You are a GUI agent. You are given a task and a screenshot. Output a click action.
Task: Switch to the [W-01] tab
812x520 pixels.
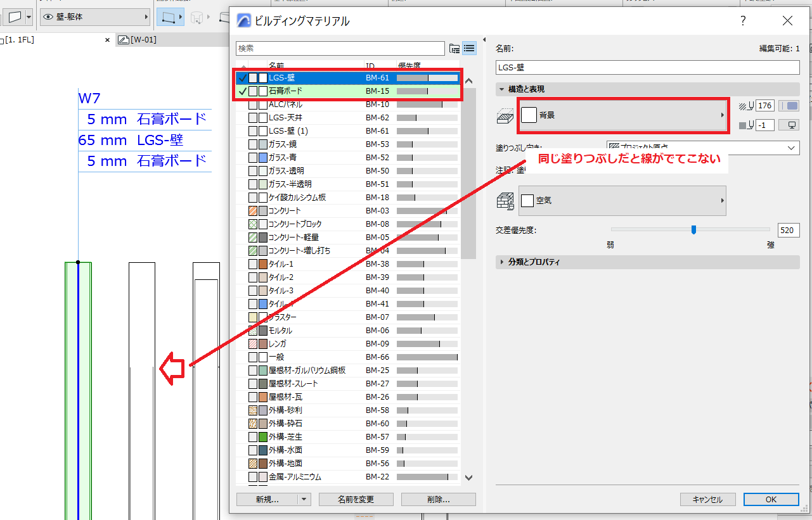click(143, 40)
